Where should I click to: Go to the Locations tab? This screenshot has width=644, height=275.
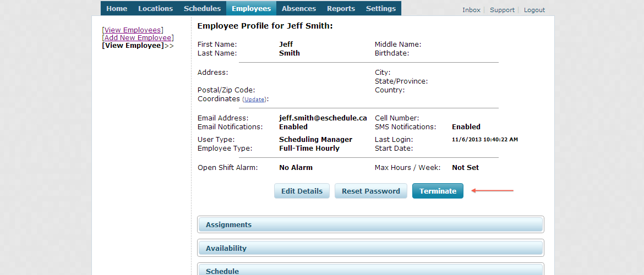coord(155,8)
